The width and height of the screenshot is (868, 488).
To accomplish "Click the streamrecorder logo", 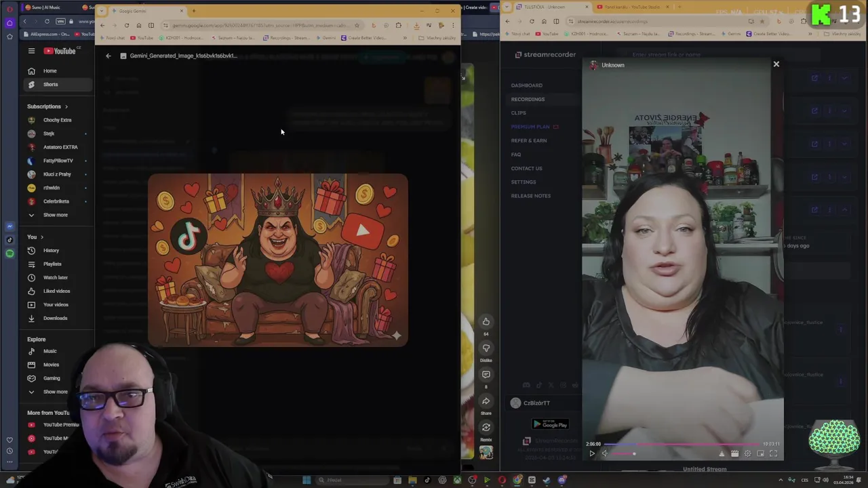I will pos(545,54).
